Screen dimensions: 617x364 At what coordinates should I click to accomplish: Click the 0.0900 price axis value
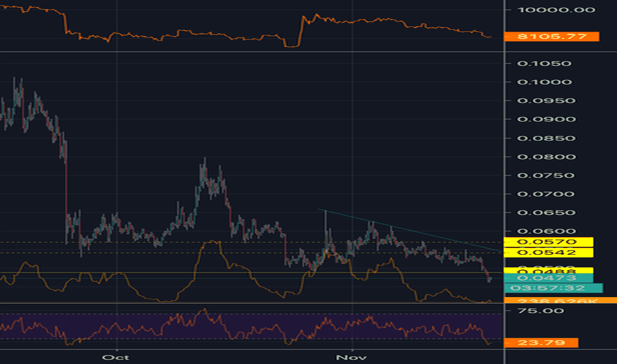click(x=546, y=119)
